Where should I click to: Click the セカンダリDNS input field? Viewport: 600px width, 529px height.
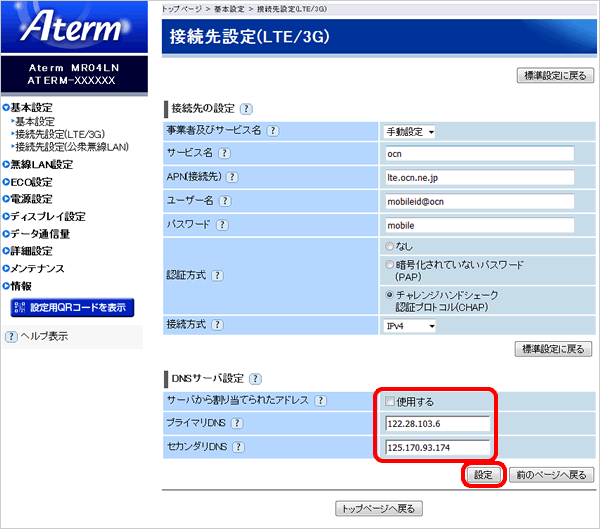[436, 447]
